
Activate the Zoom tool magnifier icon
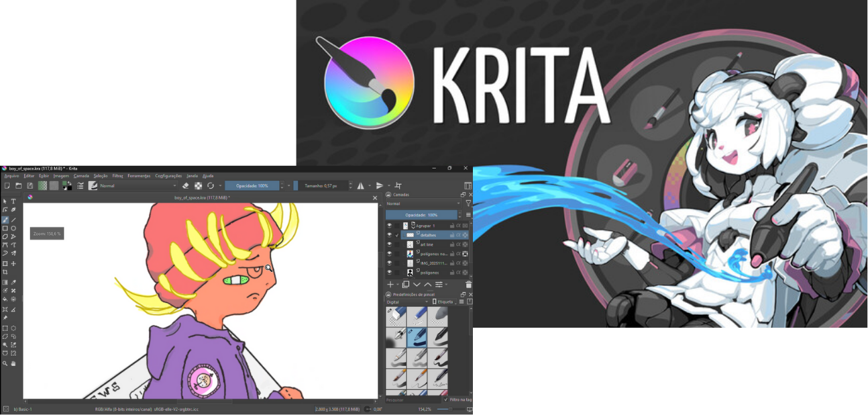click(x=5, y=363)
